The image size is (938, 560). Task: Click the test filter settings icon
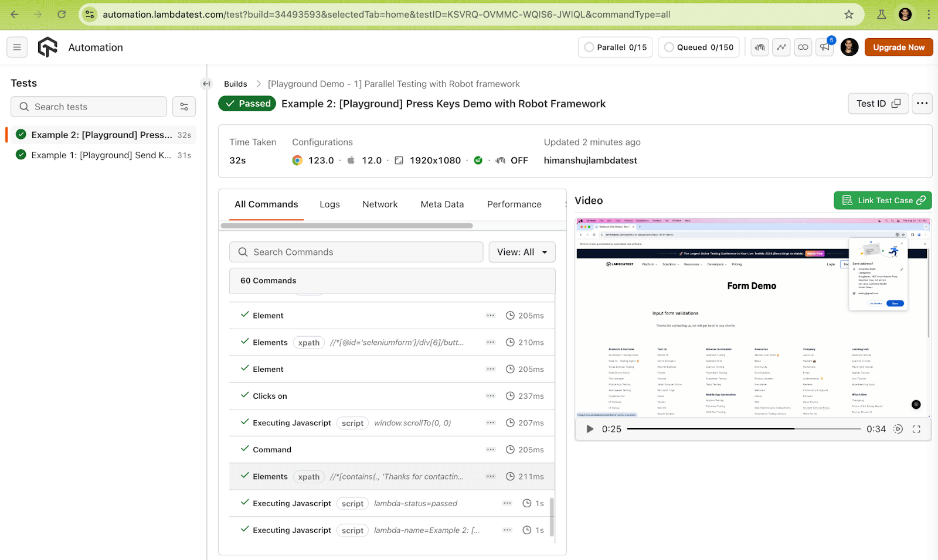tap(184, 107)
